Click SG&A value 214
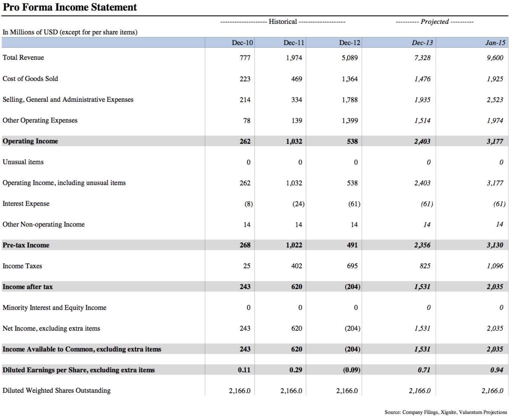511x420 pixels. pyautogui.click(x=245, y=100)
